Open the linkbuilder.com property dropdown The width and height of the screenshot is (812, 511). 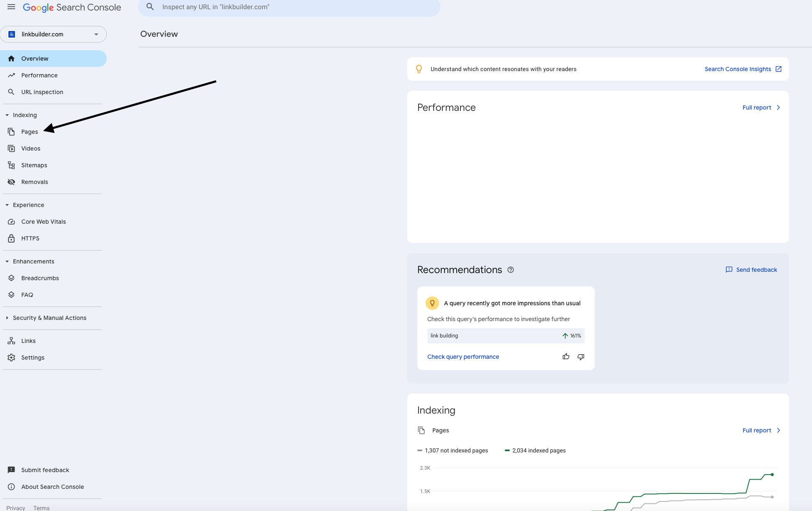click(54, 34)
